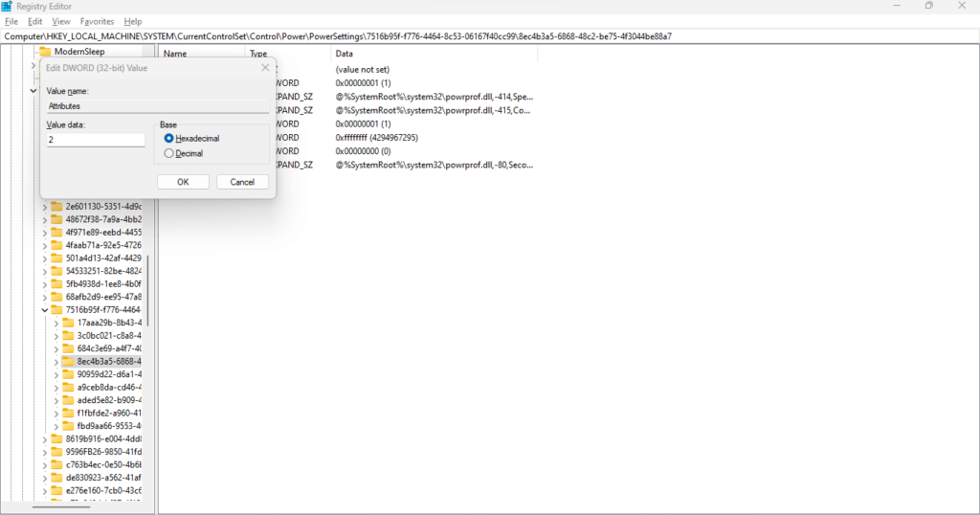The height and width of the screenshot is (515, 980).
Task: Click the Value data input field
Action: pos(96,140)
